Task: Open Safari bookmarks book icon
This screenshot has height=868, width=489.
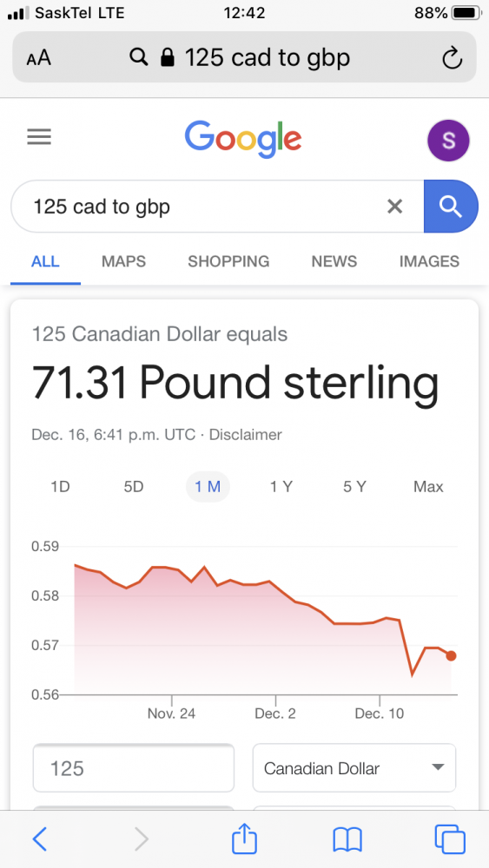Action: coord(347,839)
